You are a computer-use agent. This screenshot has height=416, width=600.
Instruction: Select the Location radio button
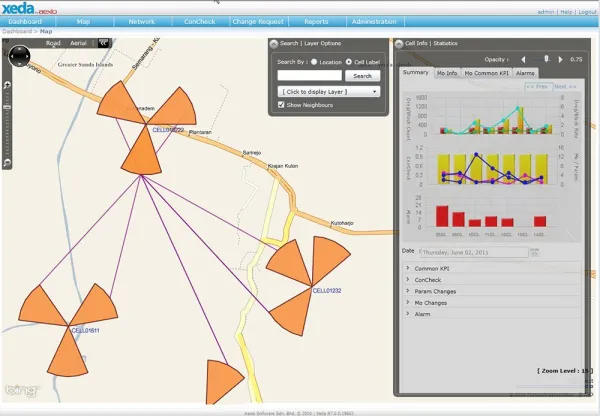[313, 62]
